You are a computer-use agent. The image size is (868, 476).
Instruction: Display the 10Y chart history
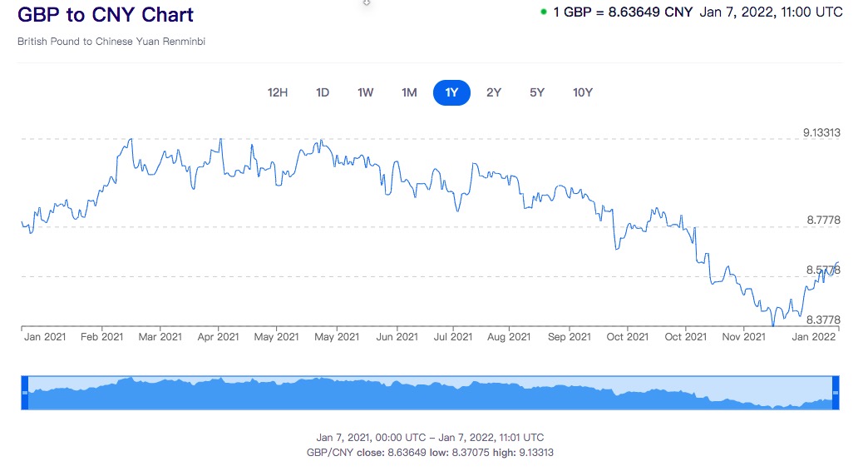(583, 92)
